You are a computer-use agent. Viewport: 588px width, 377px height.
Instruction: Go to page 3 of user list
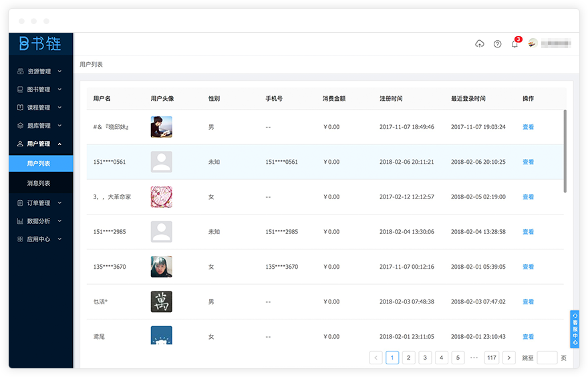click(425, 358)
